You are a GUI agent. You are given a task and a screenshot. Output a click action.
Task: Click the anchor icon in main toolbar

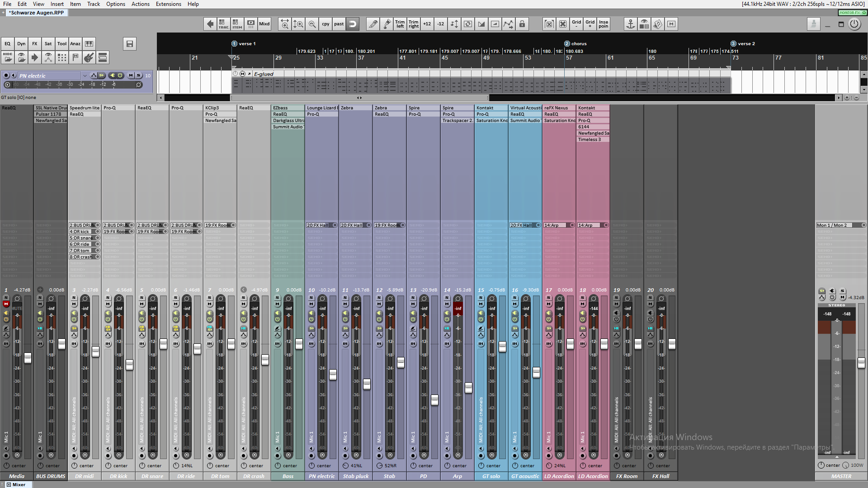coord(630,24)
